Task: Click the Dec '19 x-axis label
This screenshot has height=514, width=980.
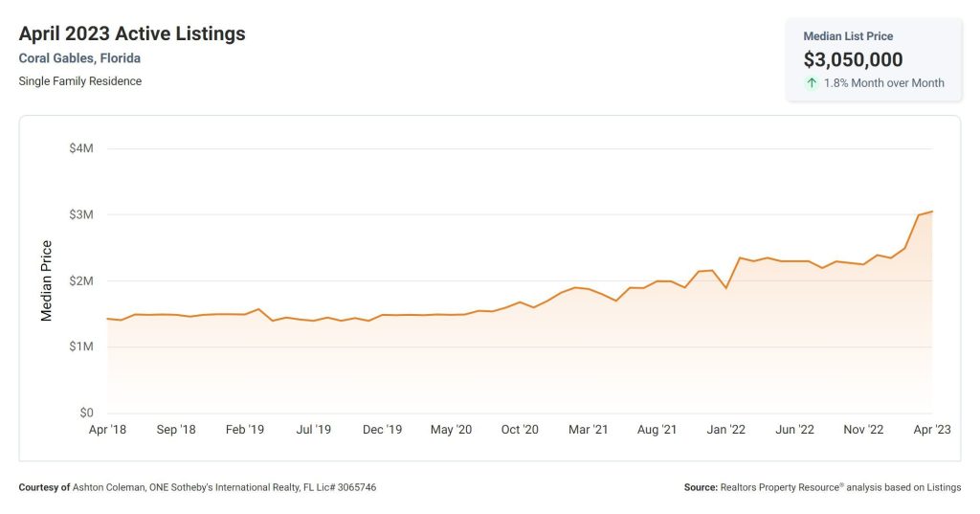Action: pyautogui.click(x=383, y=430)
